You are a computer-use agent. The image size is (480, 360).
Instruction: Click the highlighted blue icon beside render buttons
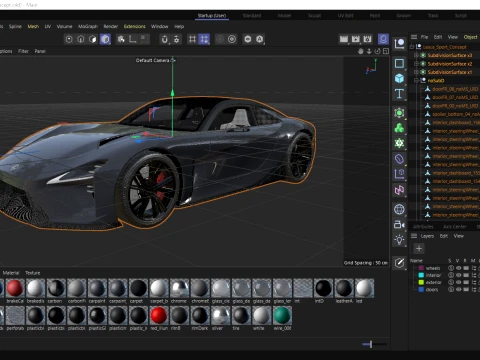(383, 39)
